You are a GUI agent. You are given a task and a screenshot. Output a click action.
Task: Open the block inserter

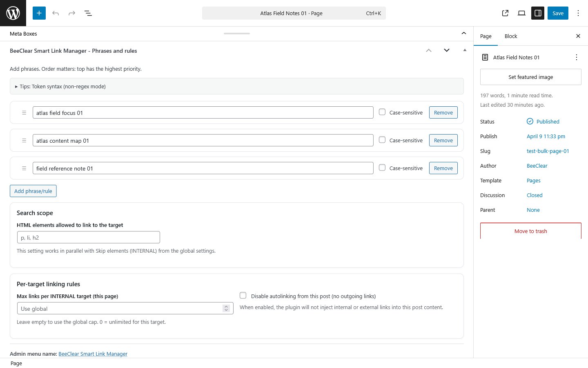[x=39, y=13]
